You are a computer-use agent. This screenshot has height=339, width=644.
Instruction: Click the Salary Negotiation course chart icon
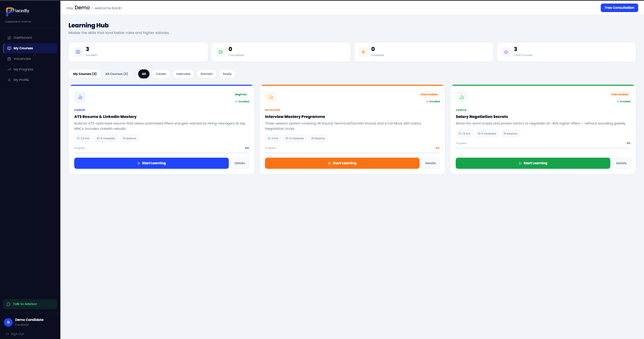[462, 97]
